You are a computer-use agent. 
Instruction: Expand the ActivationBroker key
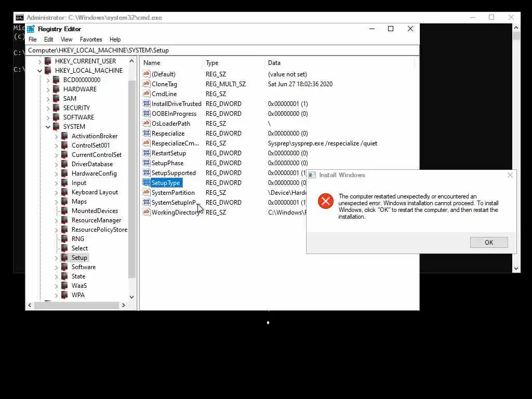[56, 137]
